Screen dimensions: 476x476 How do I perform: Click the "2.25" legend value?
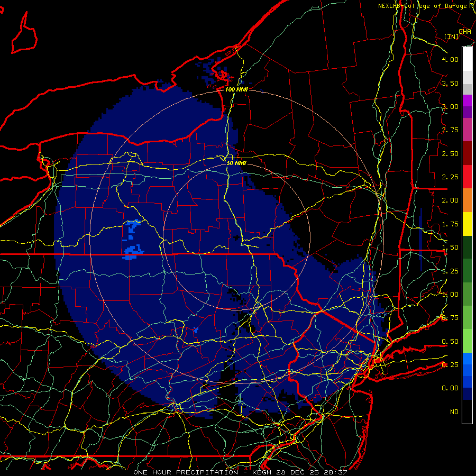coord(450,177)
